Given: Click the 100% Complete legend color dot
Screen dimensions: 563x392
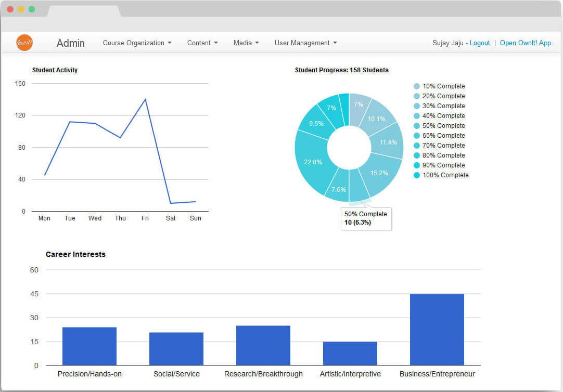Looking at the screenshot, I should pyautogui.click(x=416, y=175).
